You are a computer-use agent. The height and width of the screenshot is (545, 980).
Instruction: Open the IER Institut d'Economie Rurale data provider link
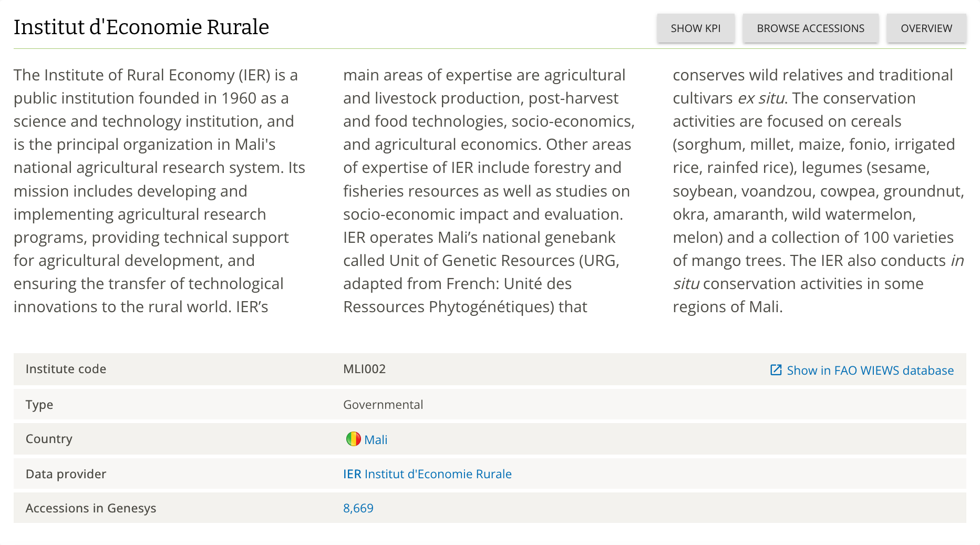(427, 474)
